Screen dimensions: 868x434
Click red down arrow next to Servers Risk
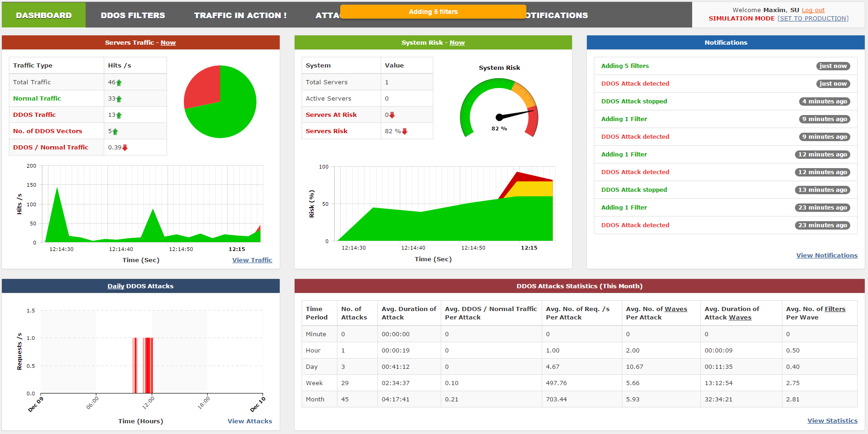[x=404, y=132]
